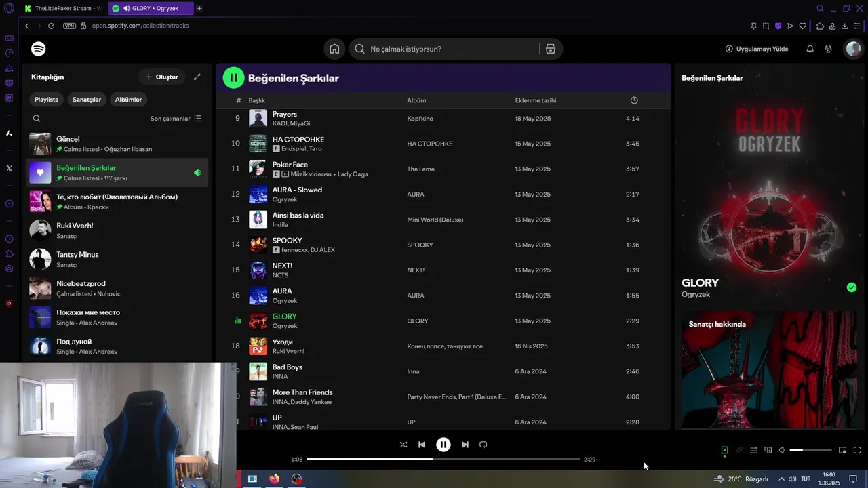Viewport: 868px width, 488px height.
Task: Open Firefox from Windows taskbar
Action: tap(274, 479)
